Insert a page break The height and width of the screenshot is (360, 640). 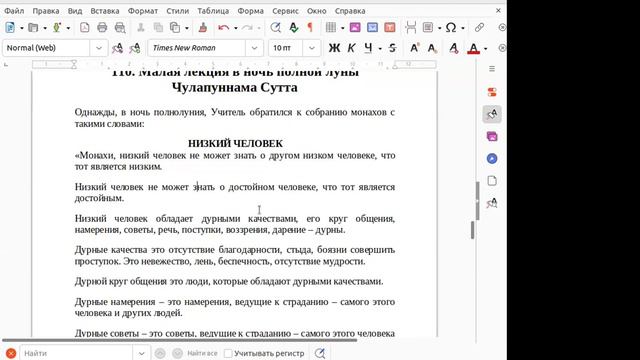click(411, 27)
